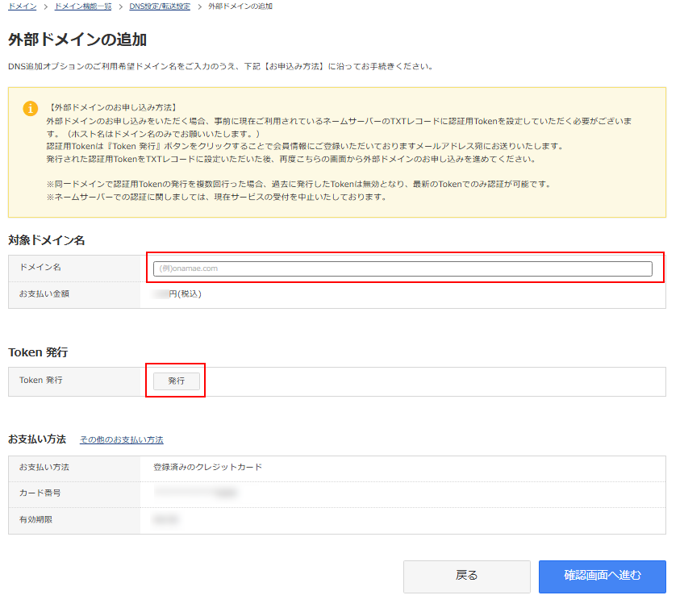Click the お支払い方法 section heading
Screen dimensions: 684x616
tap(37, 439)
